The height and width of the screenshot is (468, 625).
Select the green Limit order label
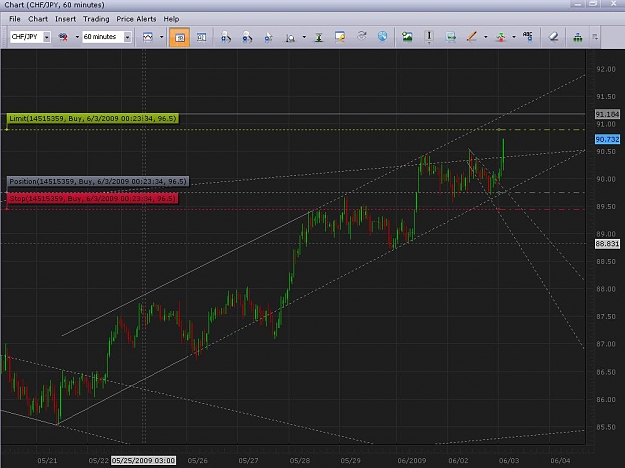[92, 118]
